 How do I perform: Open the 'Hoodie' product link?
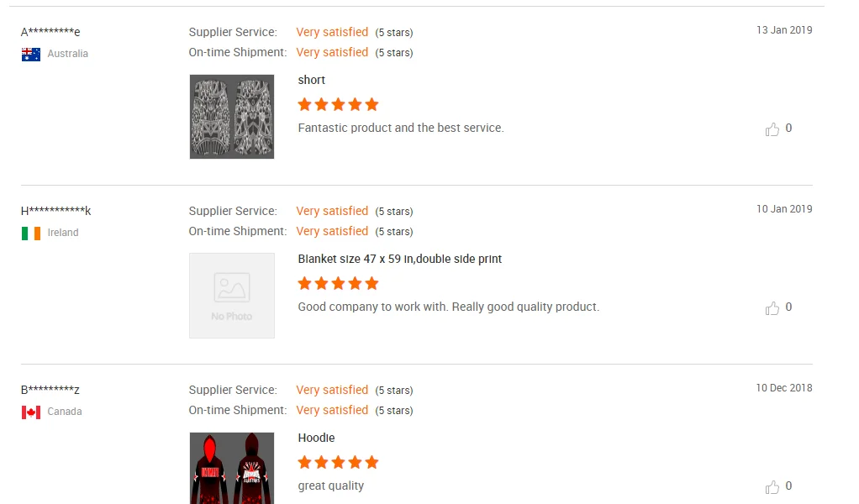pyautogui.click(x=317, y=438)
